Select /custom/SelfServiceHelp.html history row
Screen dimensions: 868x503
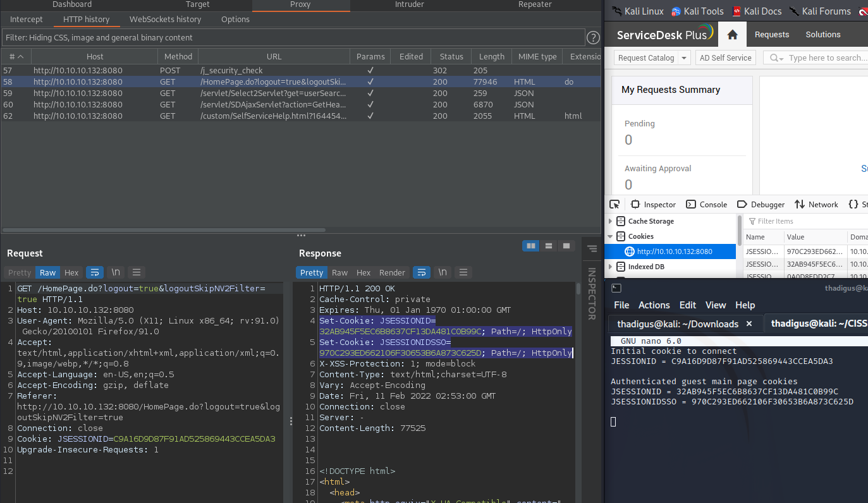coord(301,116)
